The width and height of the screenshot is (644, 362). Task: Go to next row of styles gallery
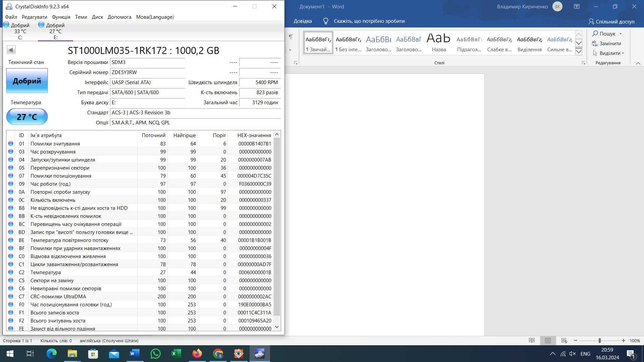pos(579,43)
